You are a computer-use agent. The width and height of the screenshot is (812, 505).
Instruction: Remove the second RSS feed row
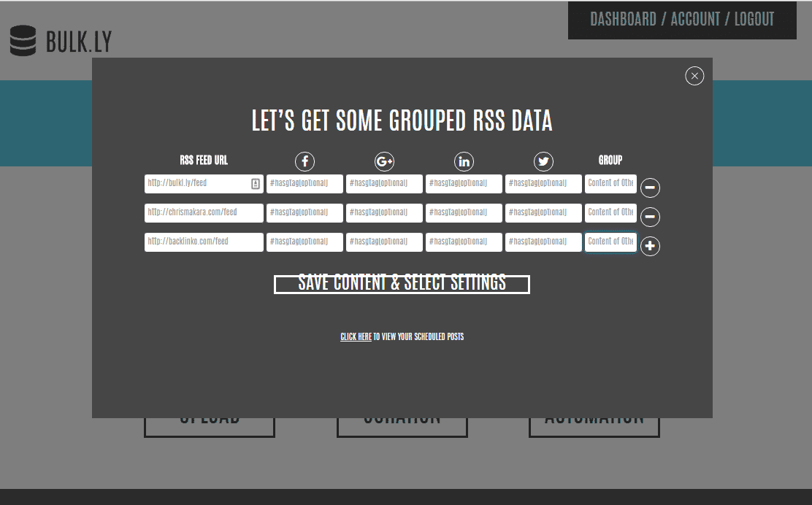pos(650,217)
